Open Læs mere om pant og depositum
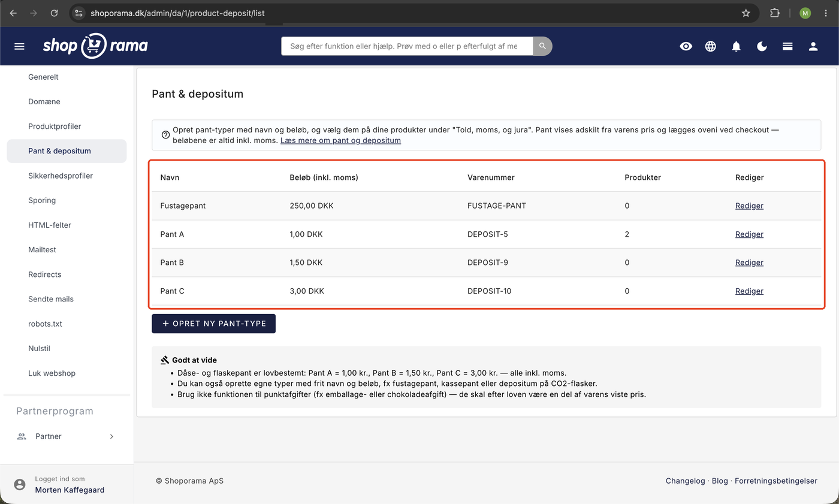The width and height of the screenshot is (839, 504). click(340, 140)
